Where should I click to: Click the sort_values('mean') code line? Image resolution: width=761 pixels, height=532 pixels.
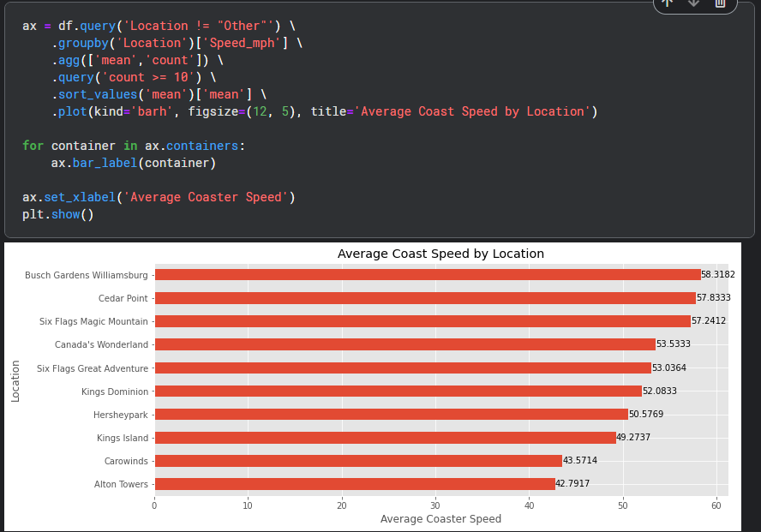click(159, 94)
